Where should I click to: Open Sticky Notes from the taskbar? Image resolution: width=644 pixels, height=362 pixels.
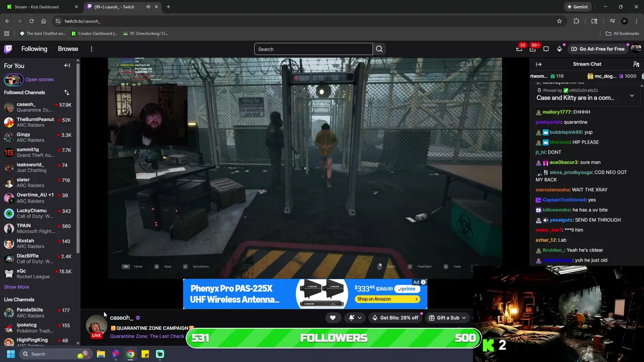(x=145, y=354)
